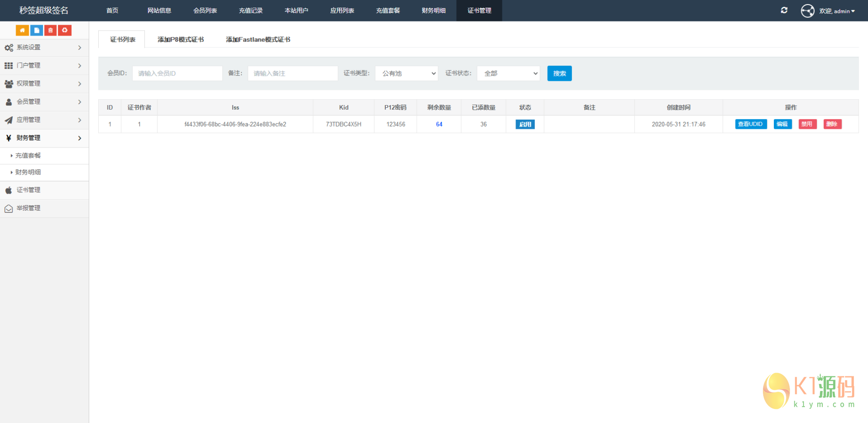Switch to the 添加P8模式证书 tab

click(x=181, y=40)
